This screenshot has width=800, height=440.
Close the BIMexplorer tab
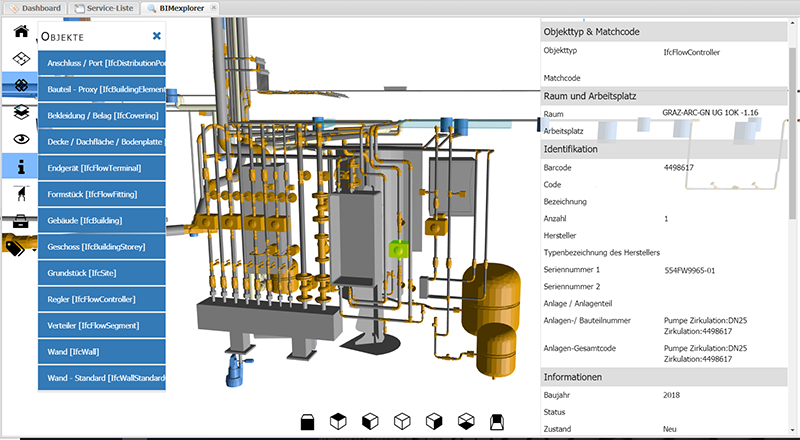click(214, 8)
